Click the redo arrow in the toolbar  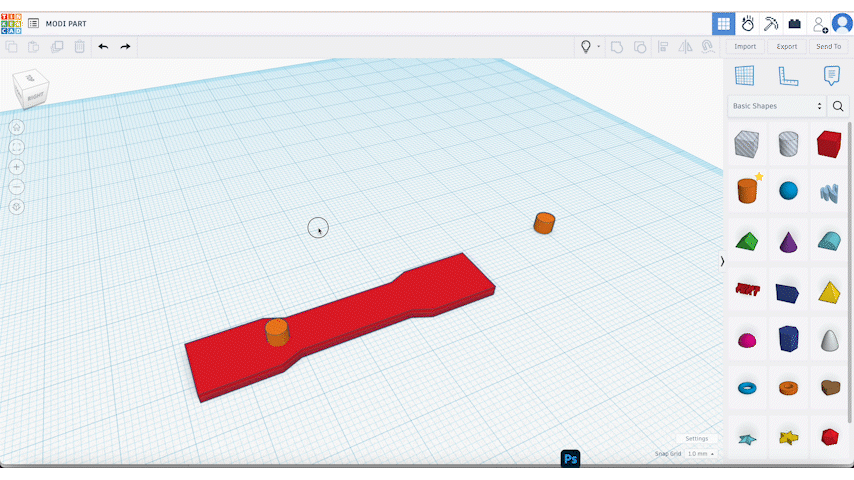pos(125,46)
